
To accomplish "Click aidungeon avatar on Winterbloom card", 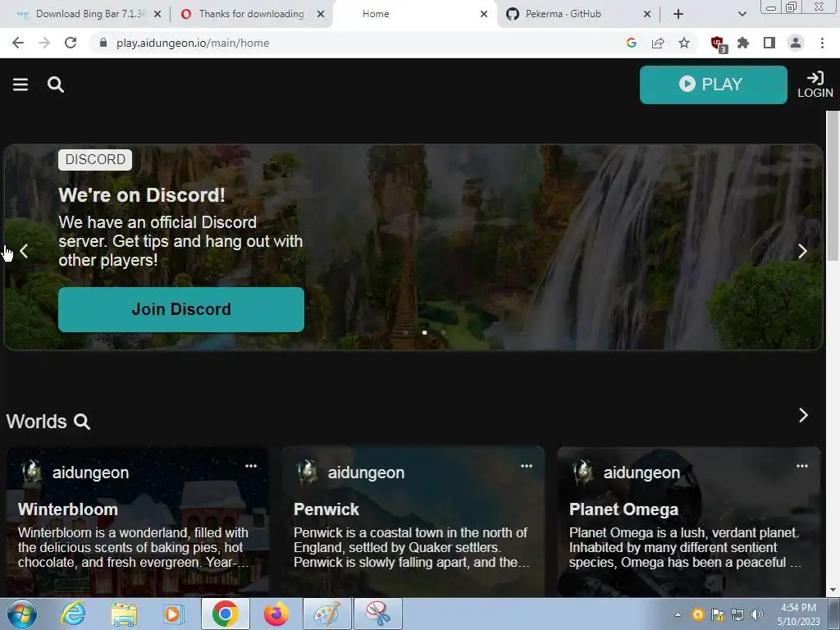I will [x=32, y=472].
